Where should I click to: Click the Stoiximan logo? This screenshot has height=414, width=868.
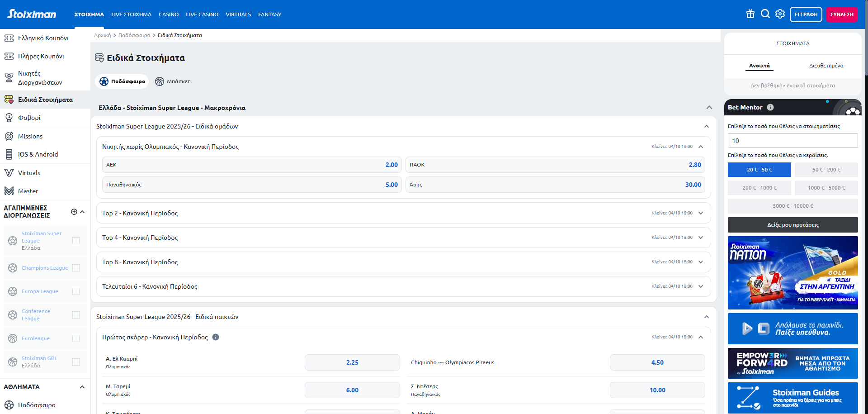point(32,14)
